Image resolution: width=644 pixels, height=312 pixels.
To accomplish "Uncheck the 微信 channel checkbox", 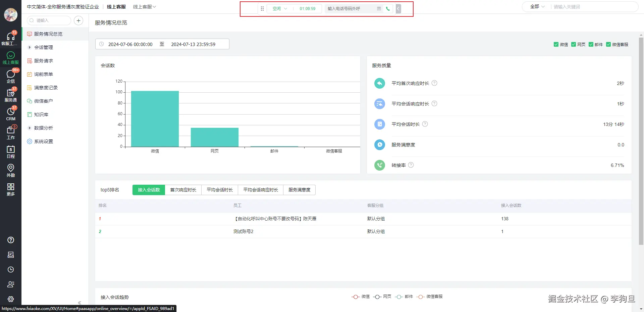I will tap(556, 44).
